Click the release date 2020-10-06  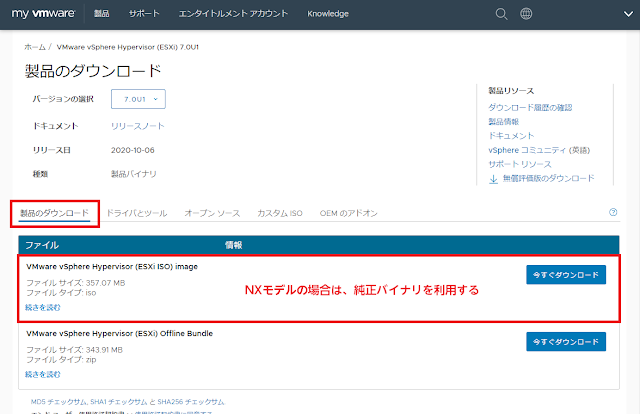[133, 150]
